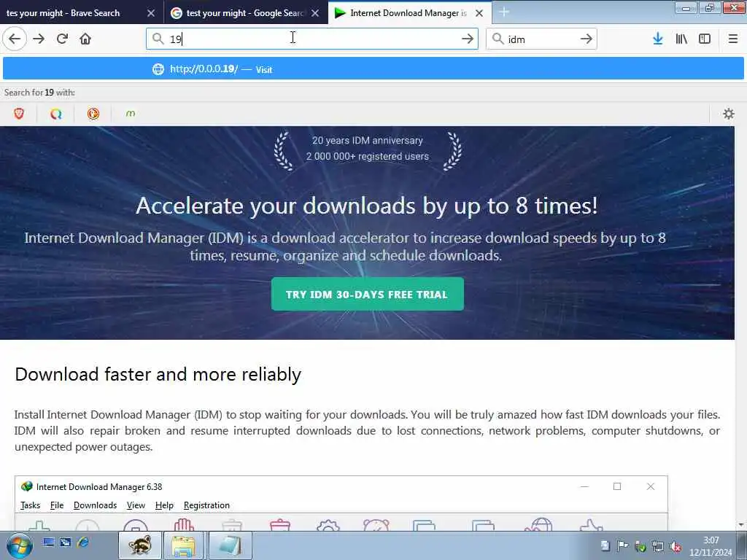The image size is (747, 560).
Task: Open Windows Explorer folder in taskbar
Action: pos(183,545)
